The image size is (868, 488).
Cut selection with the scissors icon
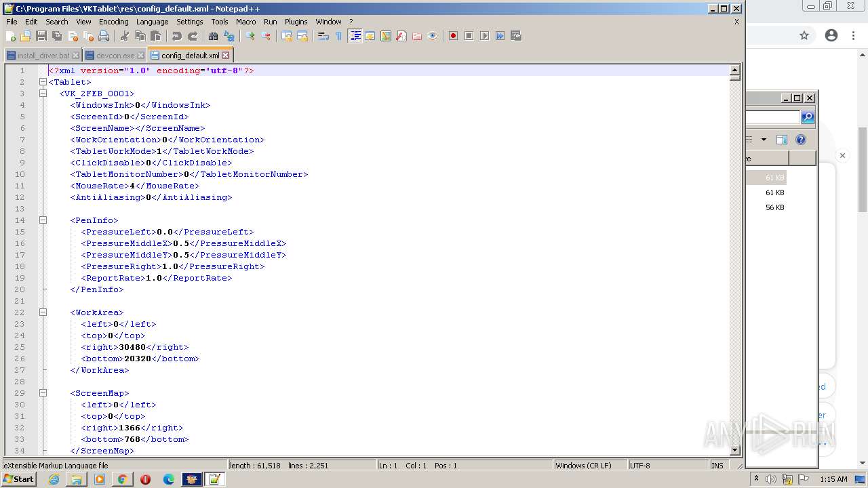tap(125, 36)
